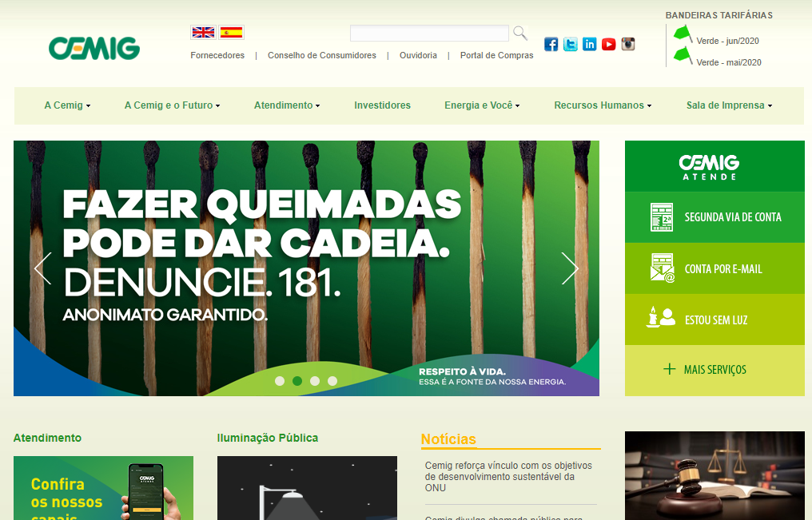
Task: Click CONTA POR E-MAIL button
Action: pos(714,268)
